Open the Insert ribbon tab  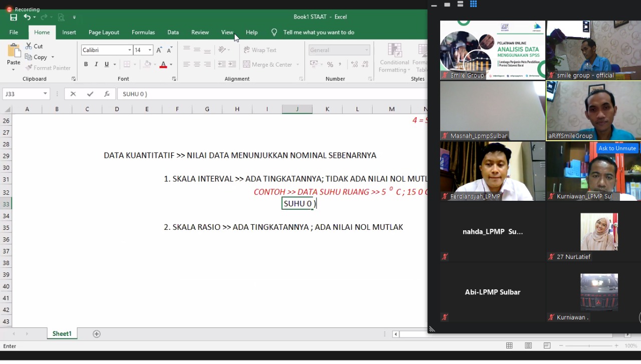pyautogui.click(x=69, y=32)
